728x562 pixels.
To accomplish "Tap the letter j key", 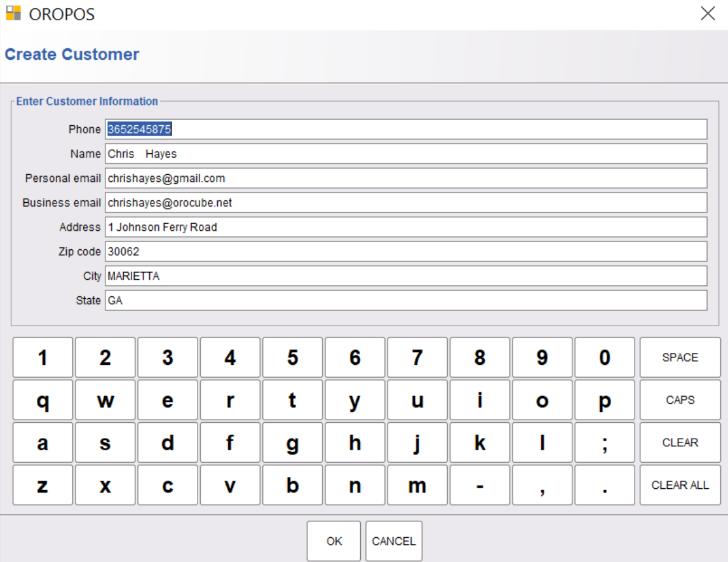I will tap(417, 442).
